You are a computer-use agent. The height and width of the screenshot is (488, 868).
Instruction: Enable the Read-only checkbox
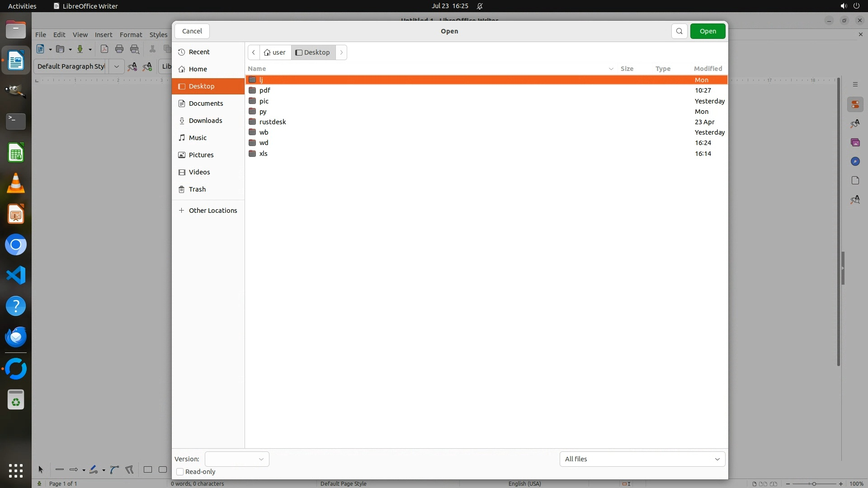[180, 472]
